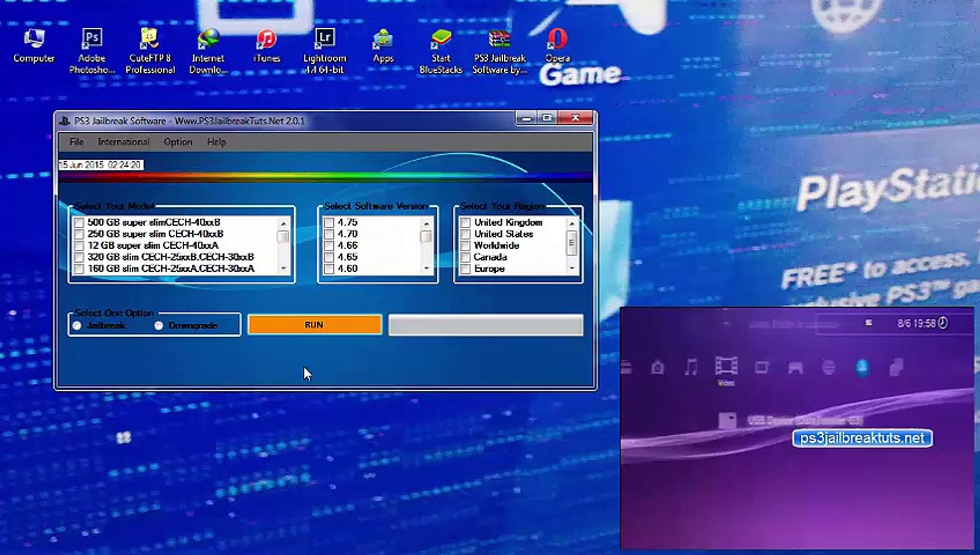Check the United Kingdom region
Screen dimensions: 980x555
[x=465, y=223]
